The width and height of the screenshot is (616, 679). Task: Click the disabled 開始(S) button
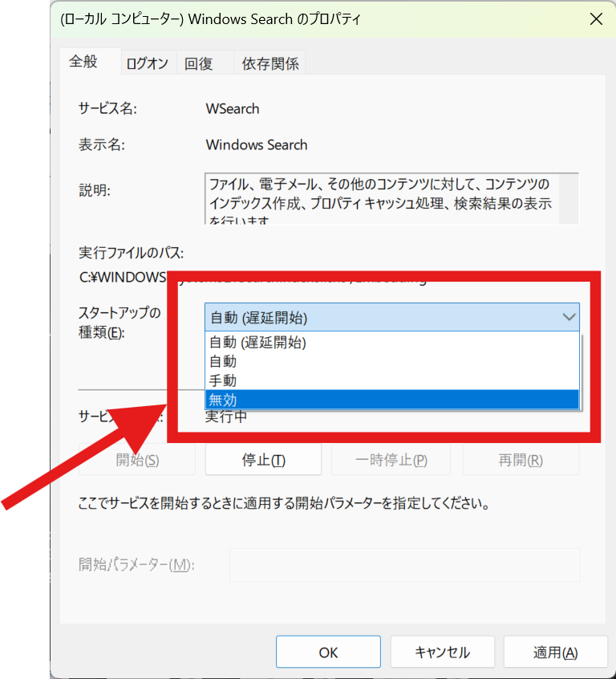coord(137,459)
